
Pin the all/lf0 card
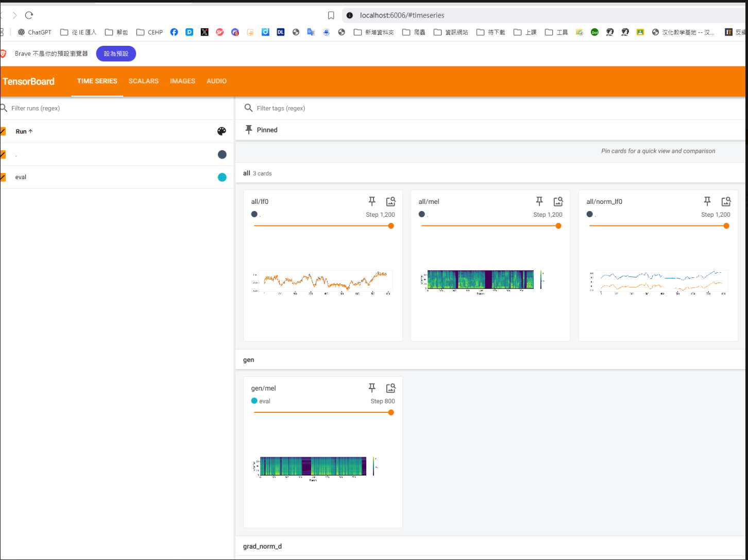coord(372,201)
